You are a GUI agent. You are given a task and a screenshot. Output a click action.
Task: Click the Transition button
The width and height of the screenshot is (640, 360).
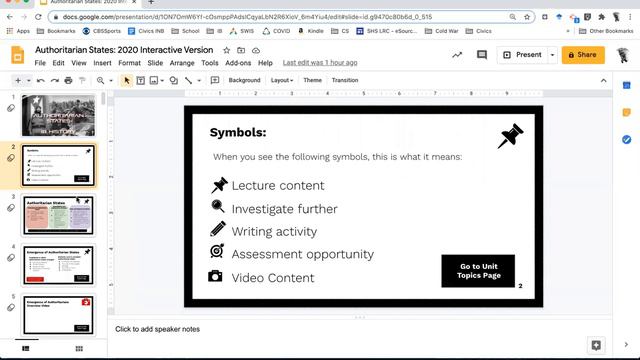345,80
